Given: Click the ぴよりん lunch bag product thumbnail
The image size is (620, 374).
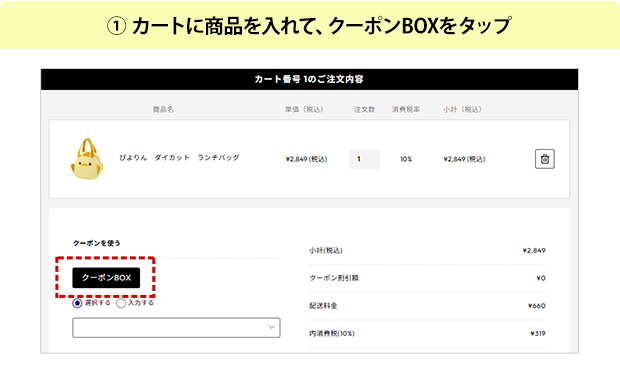Looking at the screenshot, I should point(87,159).
